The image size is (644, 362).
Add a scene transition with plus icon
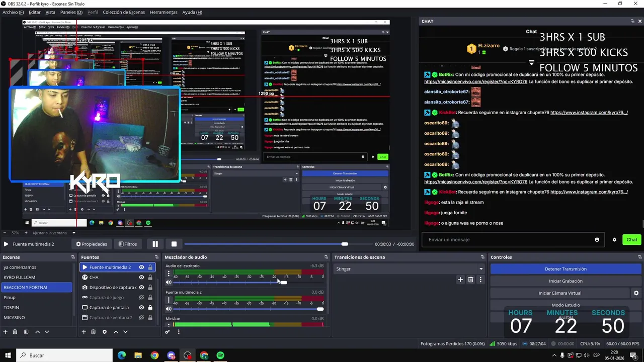(x=460, y=280)
